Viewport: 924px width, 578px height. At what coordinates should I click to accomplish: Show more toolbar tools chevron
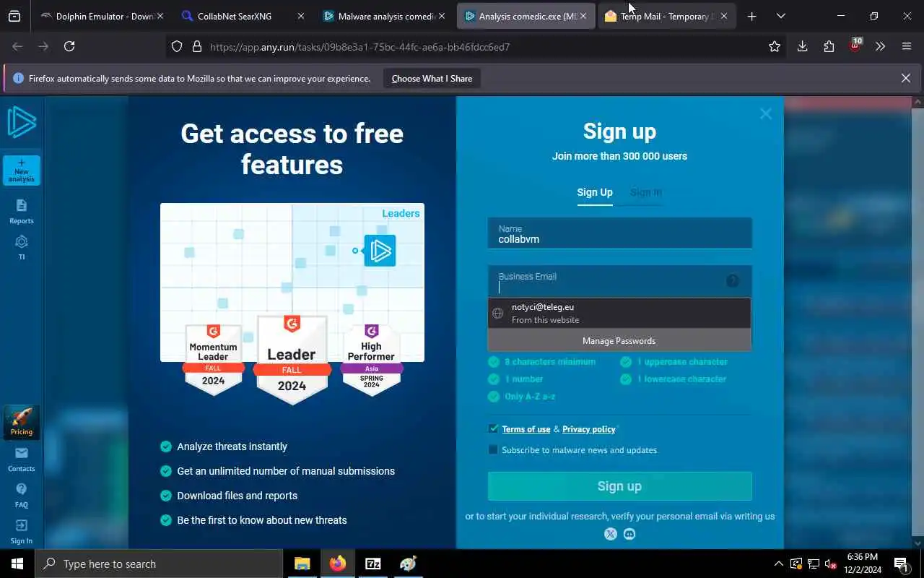click(881, 46)
